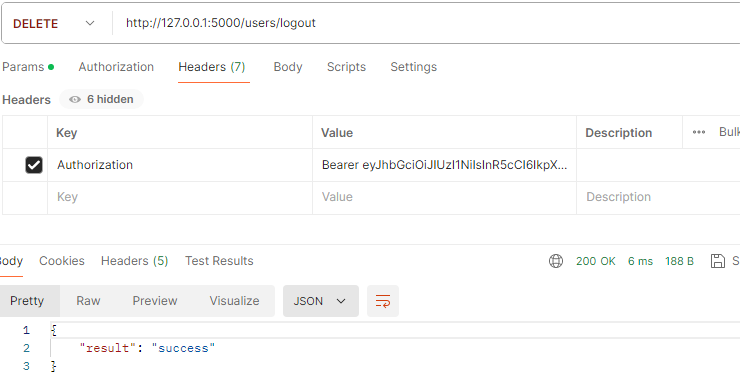Open the headers table options ellipsis

click(699, 132)
